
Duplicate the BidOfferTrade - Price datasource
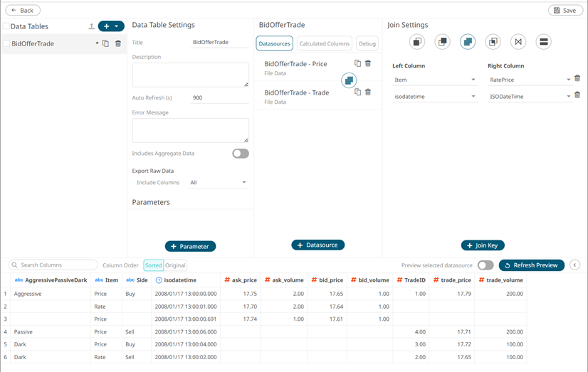(357, 63)
